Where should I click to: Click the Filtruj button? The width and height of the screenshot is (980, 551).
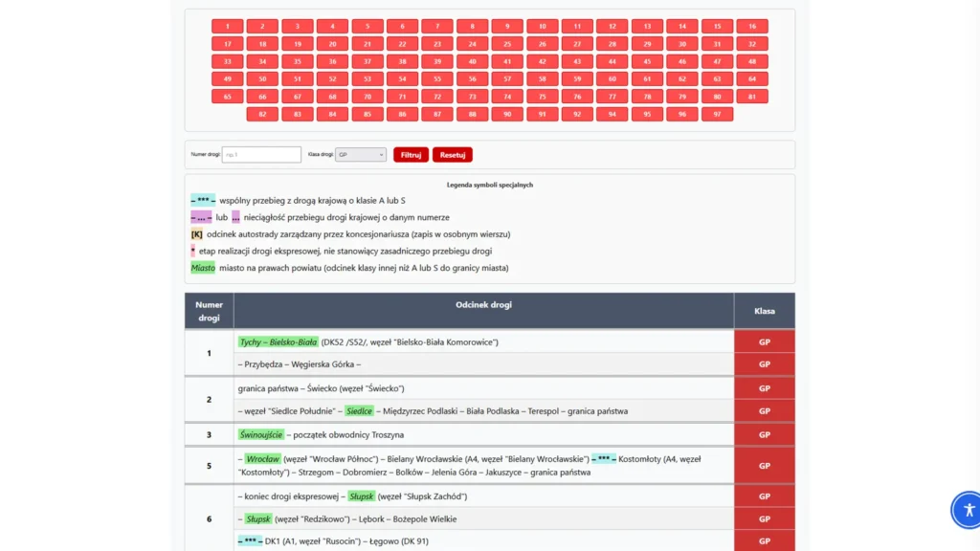411,155
